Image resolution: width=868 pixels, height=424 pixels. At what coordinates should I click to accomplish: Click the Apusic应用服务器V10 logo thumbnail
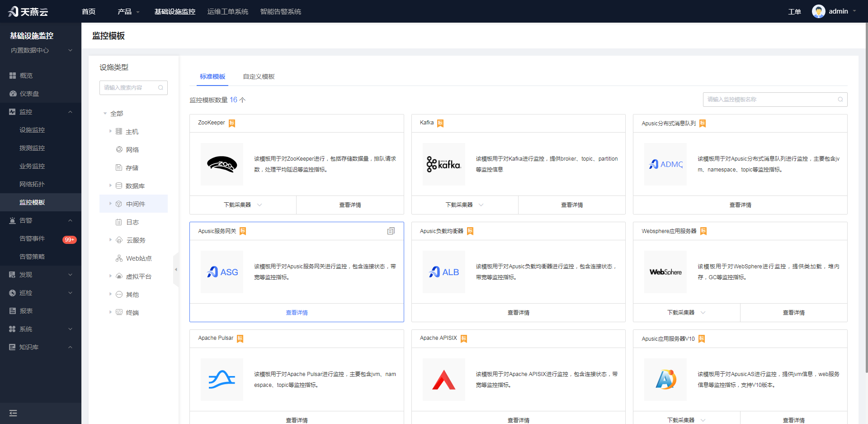click(x=665, y=380)
